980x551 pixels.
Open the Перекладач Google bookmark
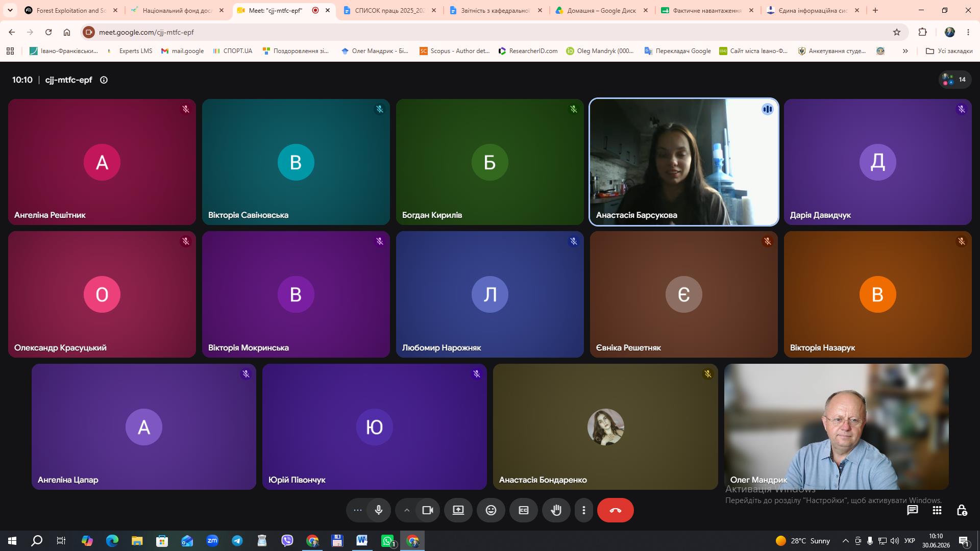pyautogui.click(x=677, y=51)
